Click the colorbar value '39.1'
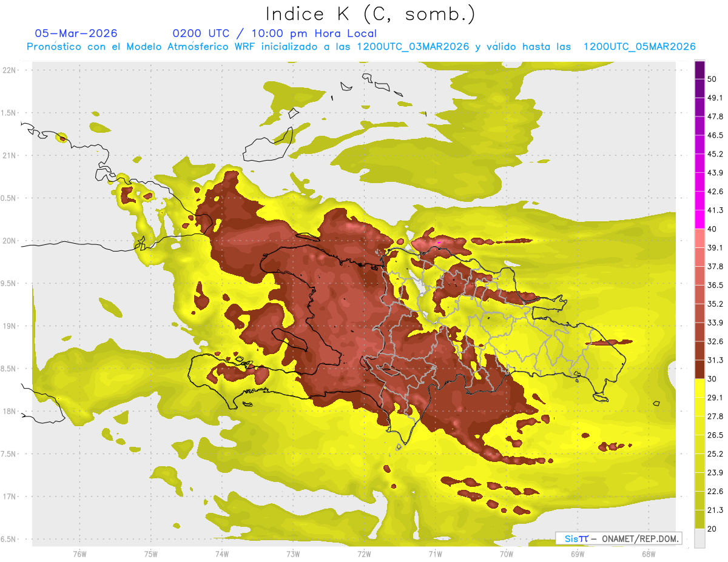Image resolution: width=728 pixels, height=562 pixels. pos(715,247)
